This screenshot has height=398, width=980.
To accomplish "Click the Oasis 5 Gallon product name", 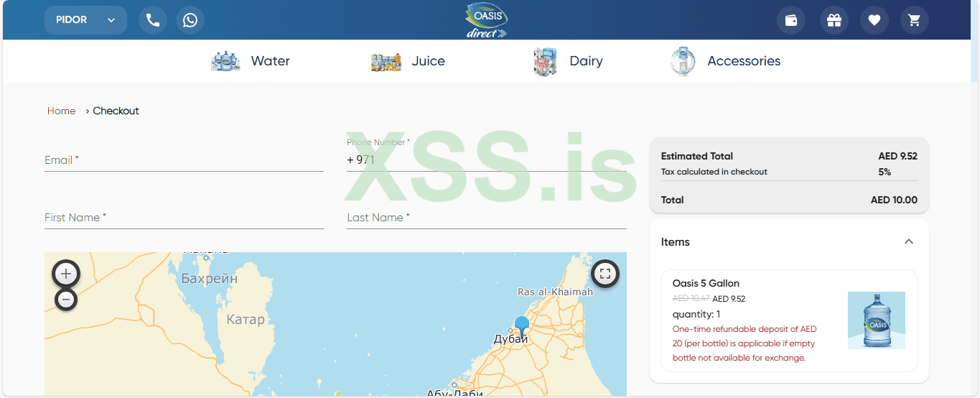I will (706, 283).
